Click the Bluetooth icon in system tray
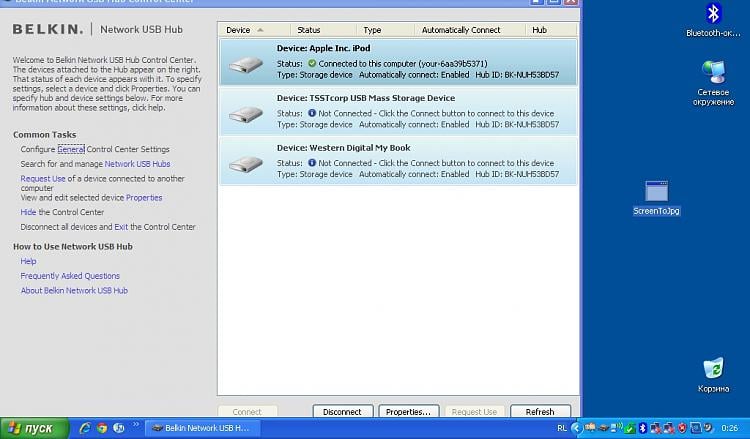 click(642, 428)
